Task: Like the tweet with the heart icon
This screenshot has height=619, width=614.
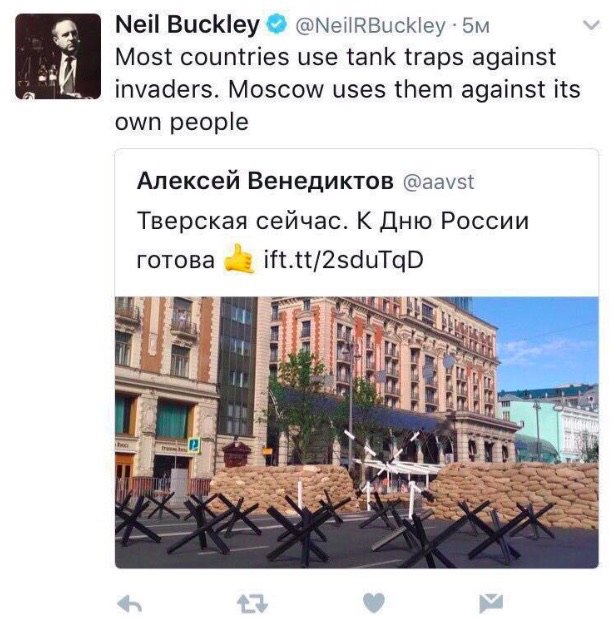Action: click(374, 603)
